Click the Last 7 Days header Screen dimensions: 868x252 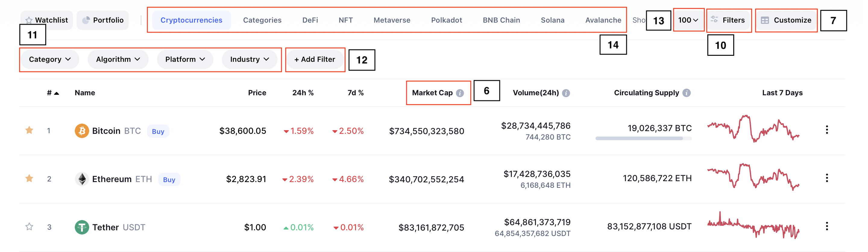[782, 93]
